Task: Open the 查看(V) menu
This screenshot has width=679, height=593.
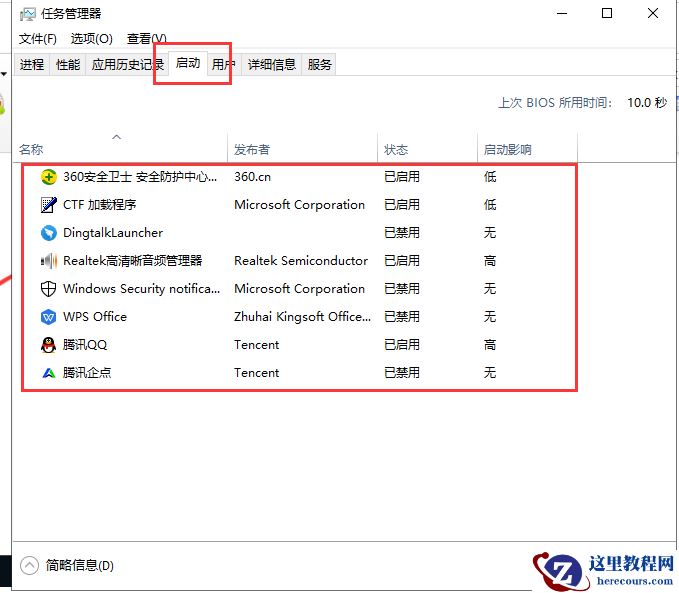Action: (x=146, y=39)
